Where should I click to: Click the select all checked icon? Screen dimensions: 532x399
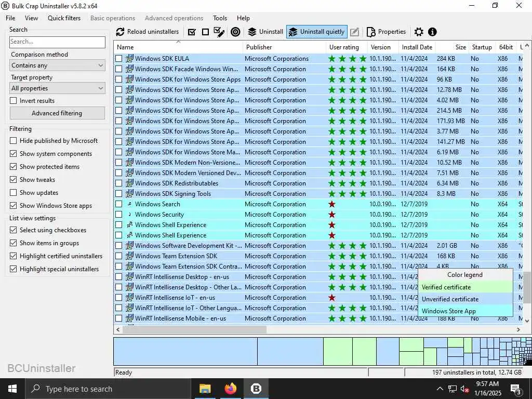point(192,32)
